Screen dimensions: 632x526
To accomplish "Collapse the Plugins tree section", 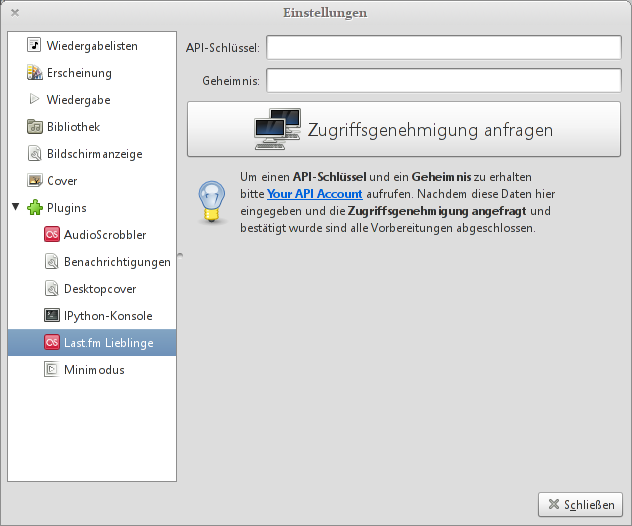I will coord(16,207).
